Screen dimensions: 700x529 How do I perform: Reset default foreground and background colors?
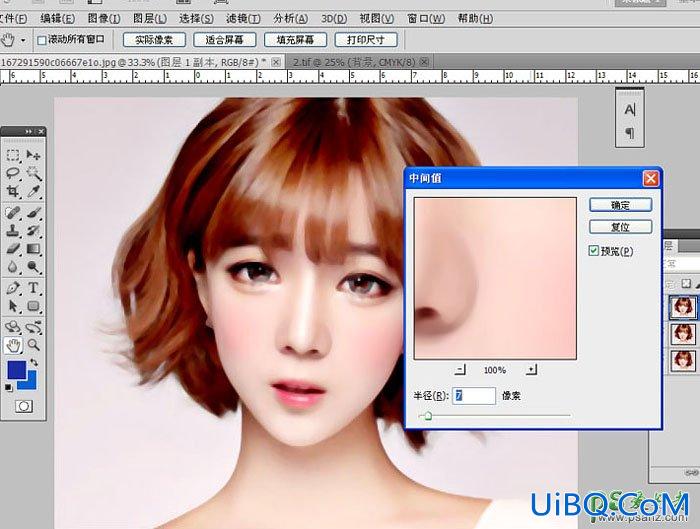tap(8, 387)
